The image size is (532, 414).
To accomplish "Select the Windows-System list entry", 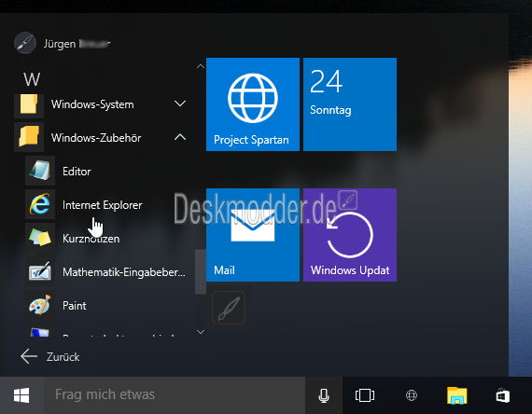I will 101,103.
